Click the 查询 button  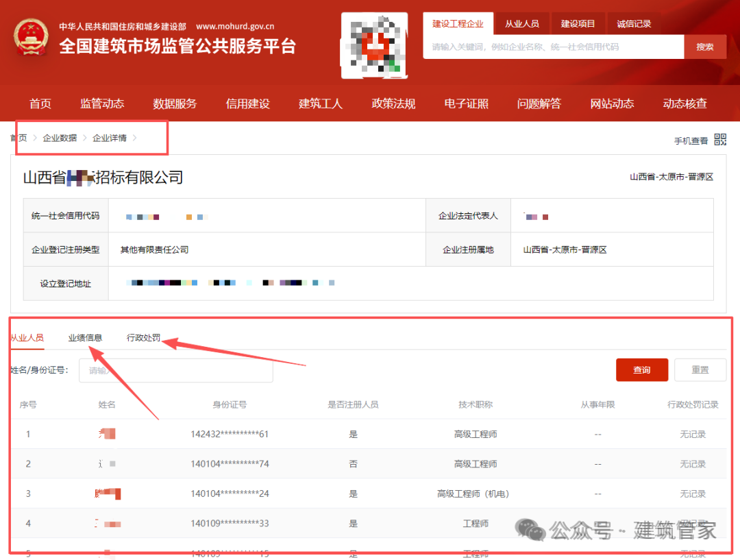(641, 369)
